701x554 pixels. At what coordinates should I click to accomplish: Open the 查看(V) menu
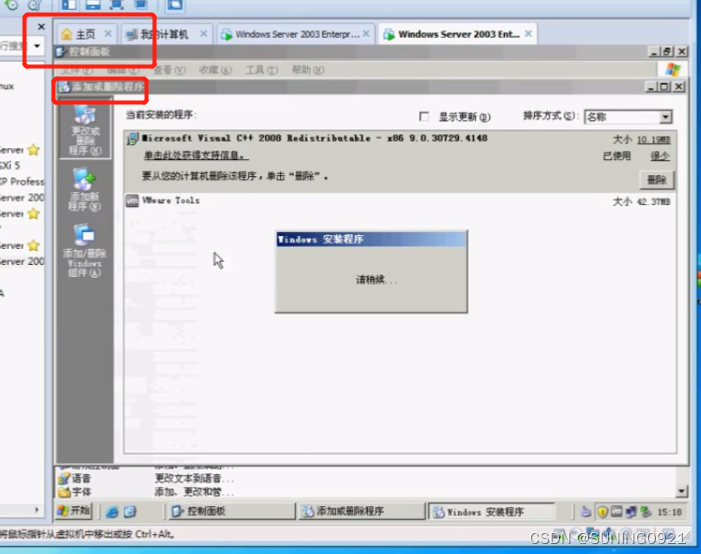point(169,70)
